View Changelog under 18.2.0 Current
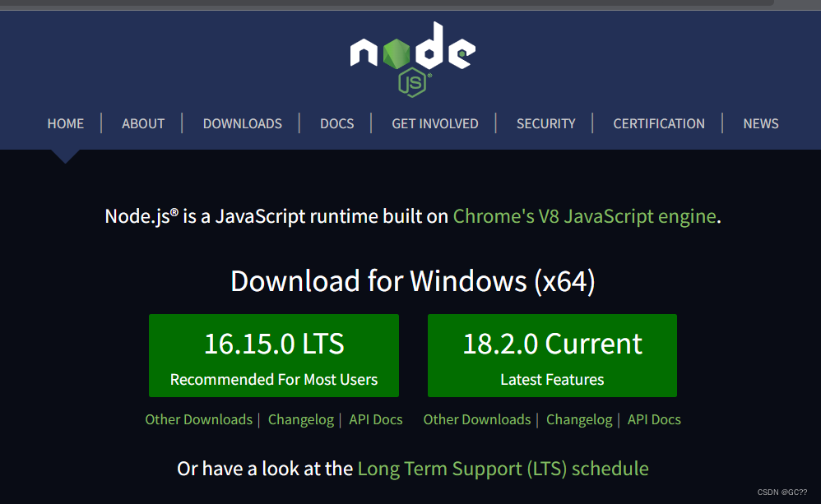Image resolution: width=821 pixels, height=504 pixels. 579,420
